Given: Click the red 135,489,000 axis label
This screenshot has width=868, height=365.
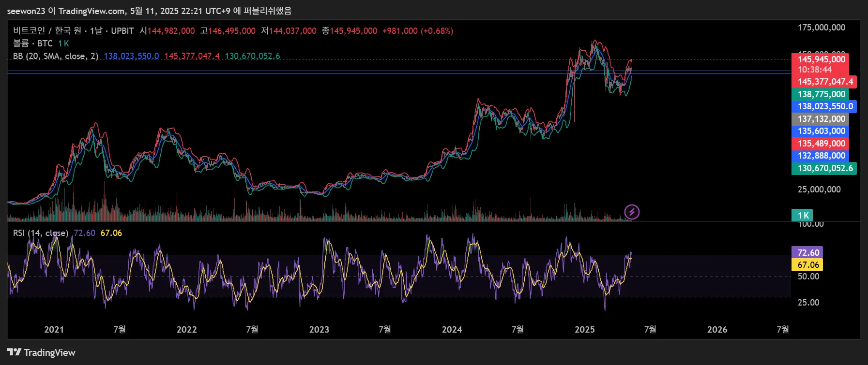Looking at the screenshot, I should click(821, 144).
